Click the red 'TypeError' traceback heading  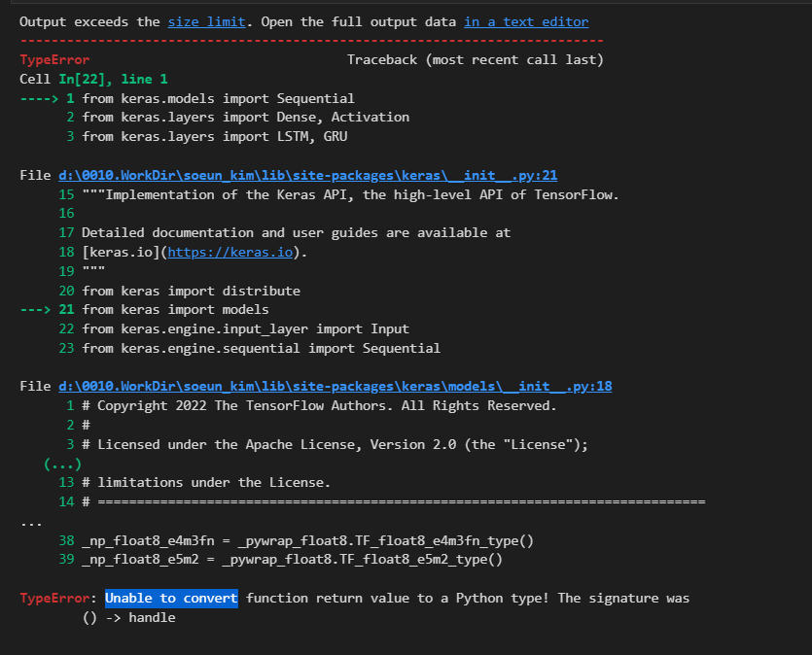tap(54, 60)
